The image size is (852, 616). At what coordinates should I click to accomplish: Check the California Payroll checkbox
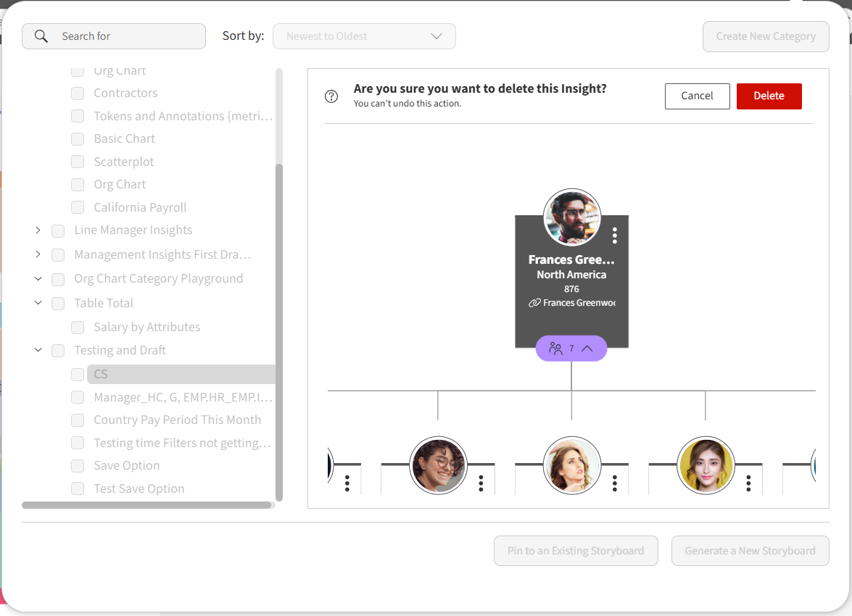(78, 208)
